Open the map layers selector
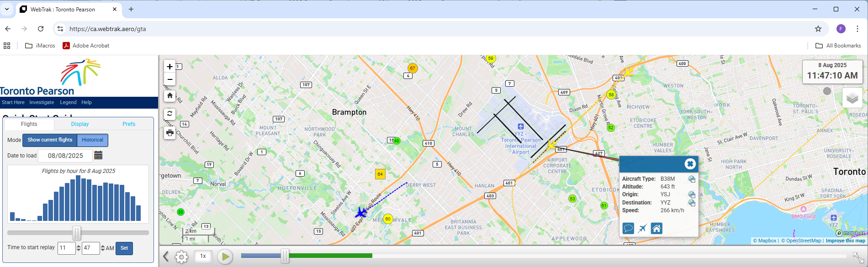The image size is (868, 267). pos(852,98)
